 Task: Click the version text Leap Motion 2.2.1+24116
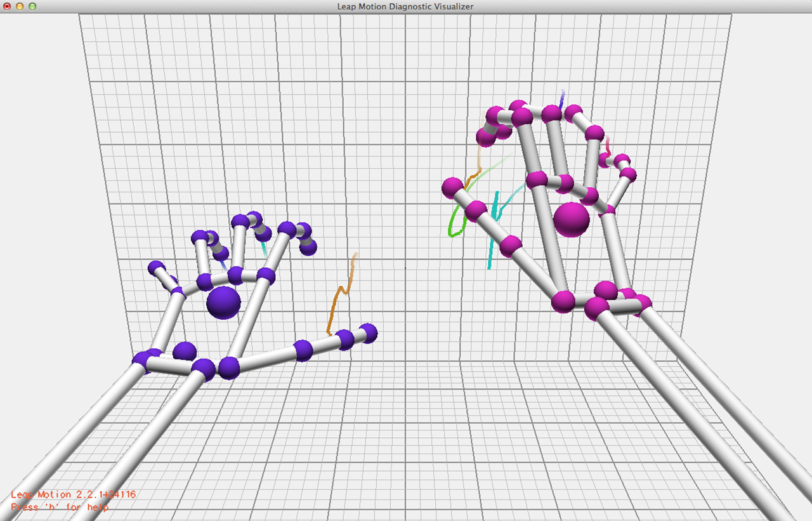point(74,494)
